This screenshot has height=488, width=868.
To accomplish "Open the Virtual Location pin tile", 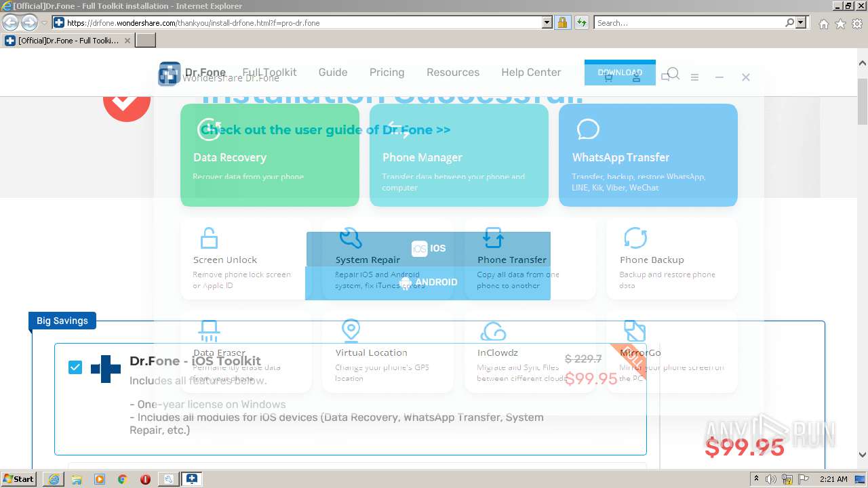I will (x=388, y=352).
